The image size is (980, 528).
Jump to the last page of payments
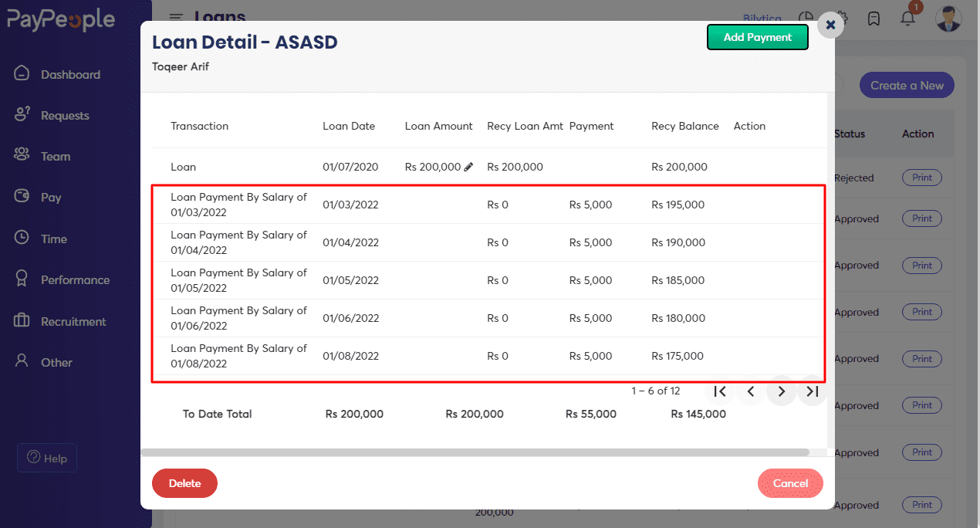812,391
